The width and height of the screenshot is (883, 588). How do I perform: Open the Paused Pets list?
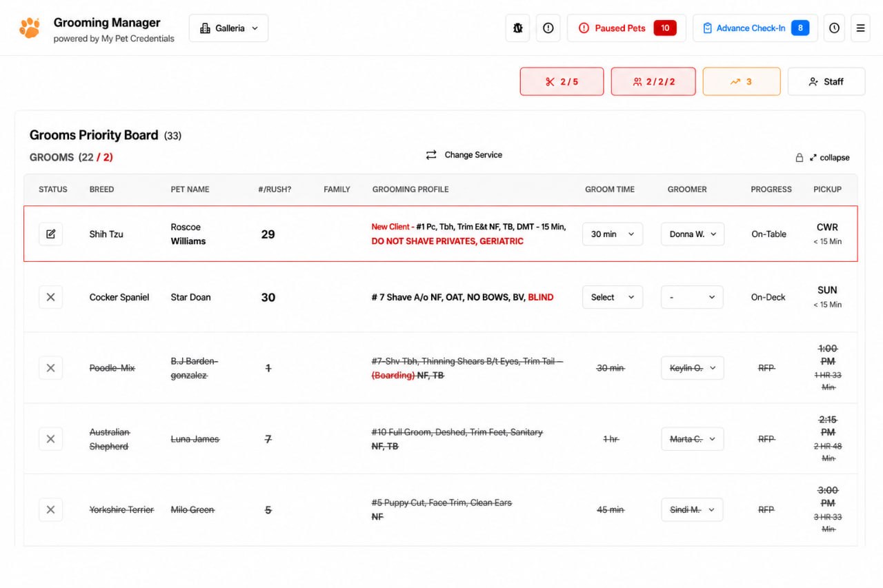click(x=626, y=28)
